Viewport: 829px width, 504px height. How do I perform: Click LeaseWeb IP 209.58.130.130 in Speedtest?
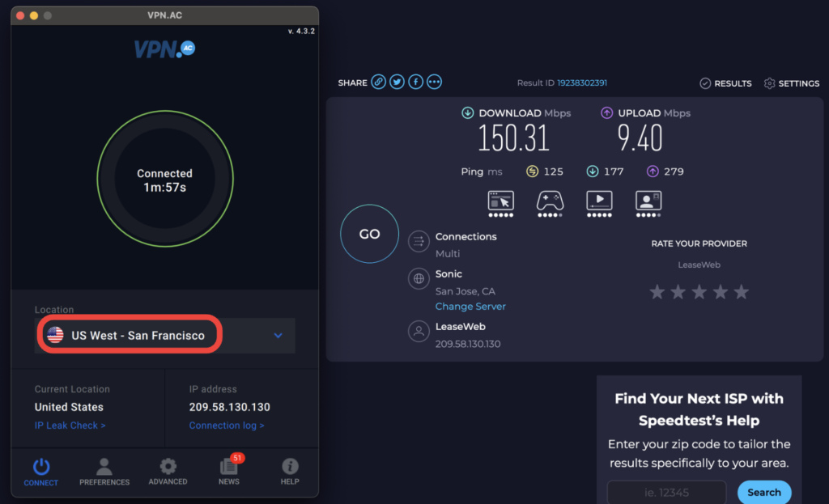click(x=468, y=344)
